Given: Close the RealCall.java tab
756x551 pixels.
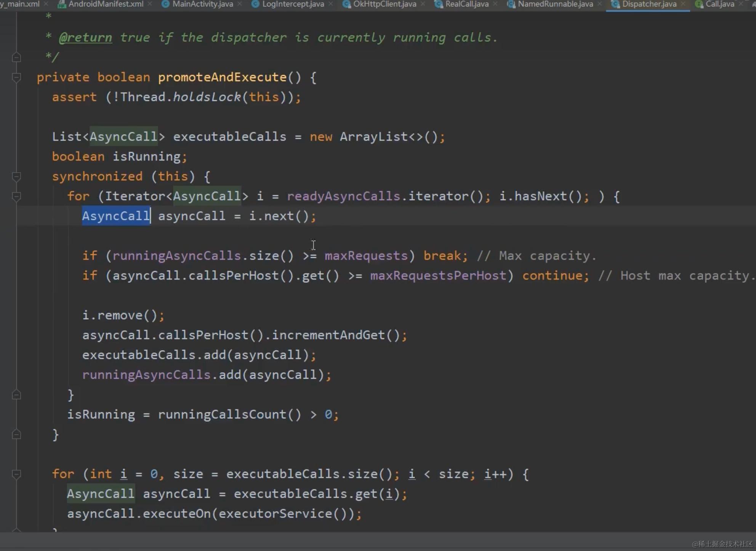Looking at the screenshot, I should (x=495, y=4).
